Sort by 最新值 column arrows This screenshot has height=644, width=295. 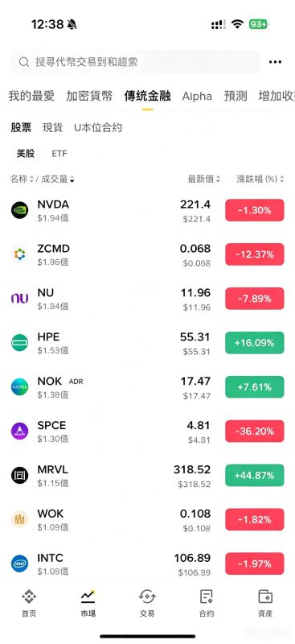coord(219,179)
